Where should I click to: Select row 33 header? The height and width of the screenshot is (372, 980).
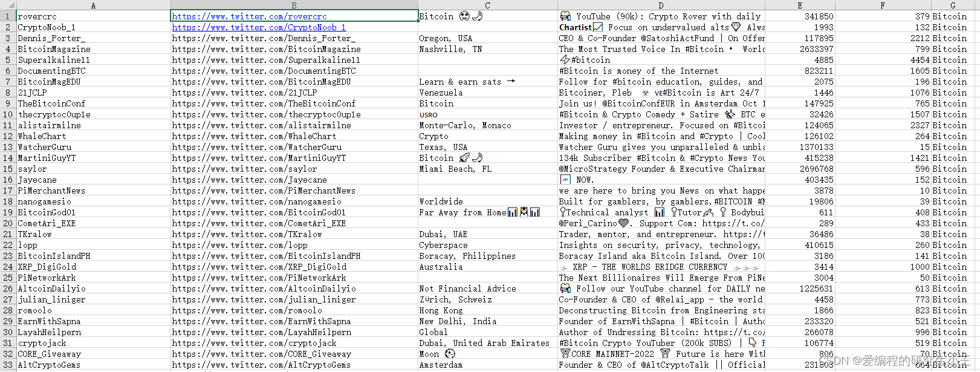tap(8, 365)
